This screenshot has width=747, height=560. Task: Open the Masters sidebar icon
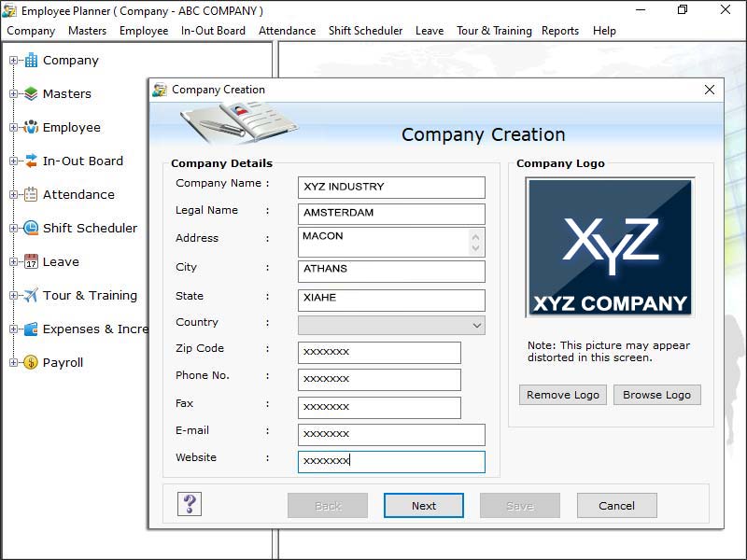[32, 93]
